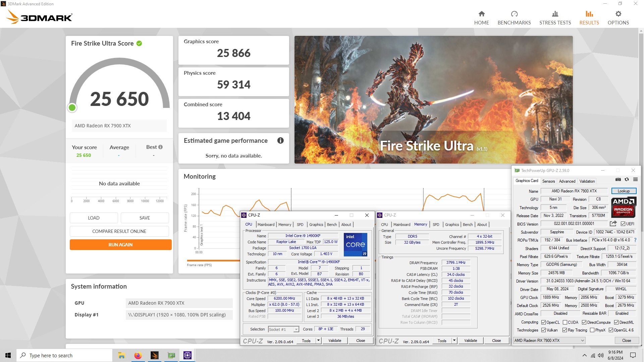Toggle the OpenGL 4.6 checkbox in GPU-Z
The image size is (644, 362).
pyautogui.click(x=611, y=330)
